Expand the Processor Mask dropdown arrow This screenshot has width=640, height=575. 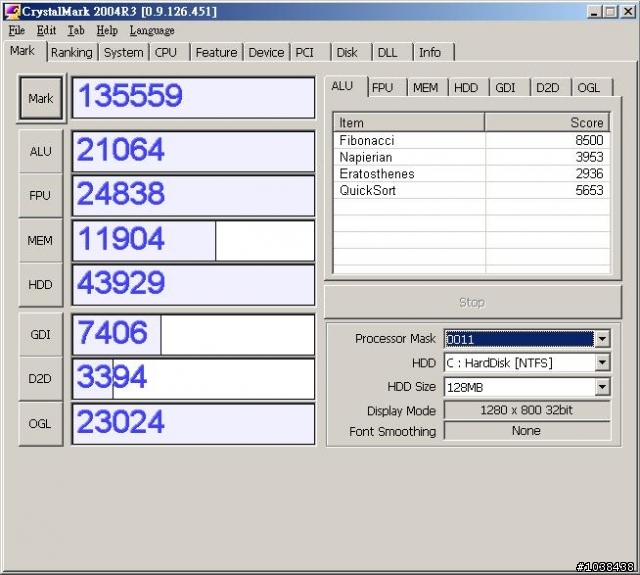(x=602, y=339)
